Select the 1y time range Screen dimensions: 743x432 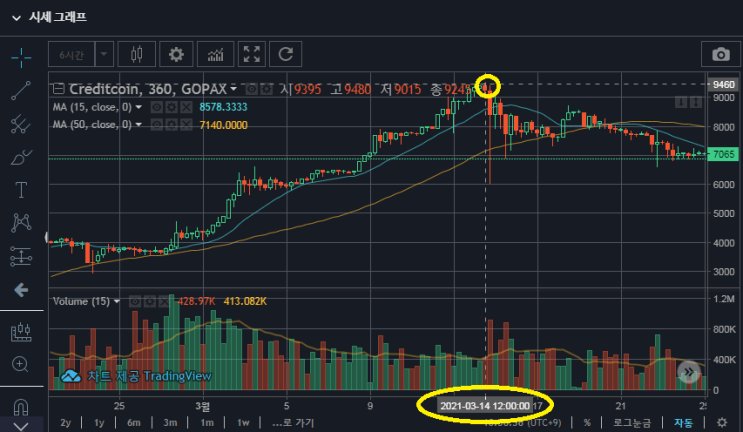pos(99,423)
